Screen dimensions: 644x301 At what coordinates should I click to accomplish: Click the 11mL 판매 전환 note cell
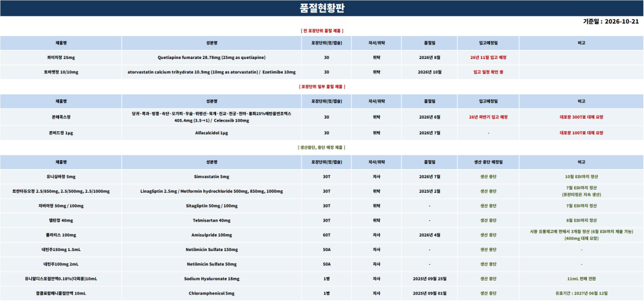click(x=581, y=279)
